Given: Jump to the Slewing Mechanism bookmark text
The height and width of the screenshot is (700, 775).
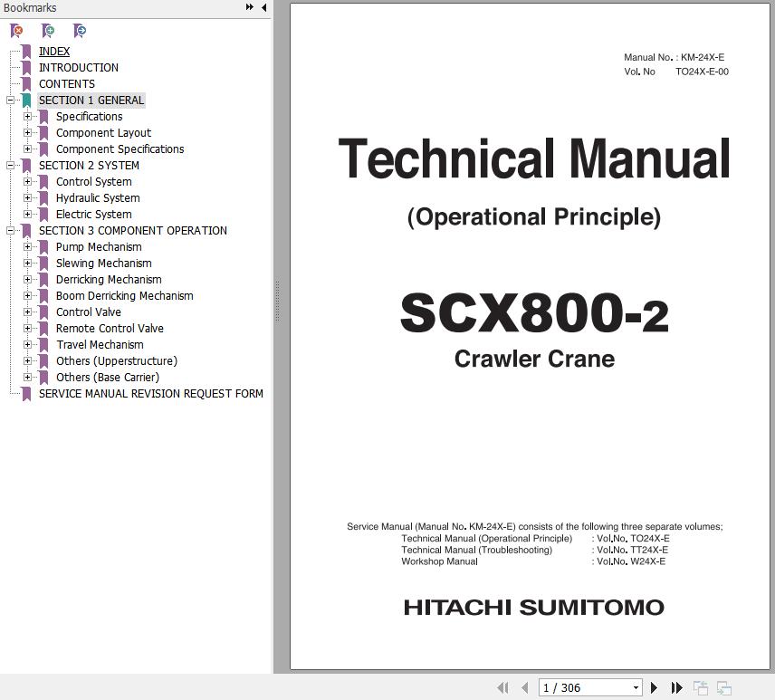Looking at the screenshot, I should (104, 264).
